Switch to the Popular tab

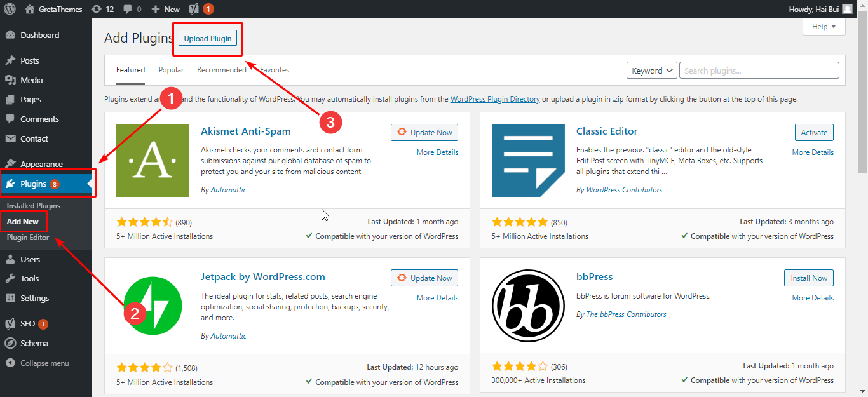click(x=171, y=70)
